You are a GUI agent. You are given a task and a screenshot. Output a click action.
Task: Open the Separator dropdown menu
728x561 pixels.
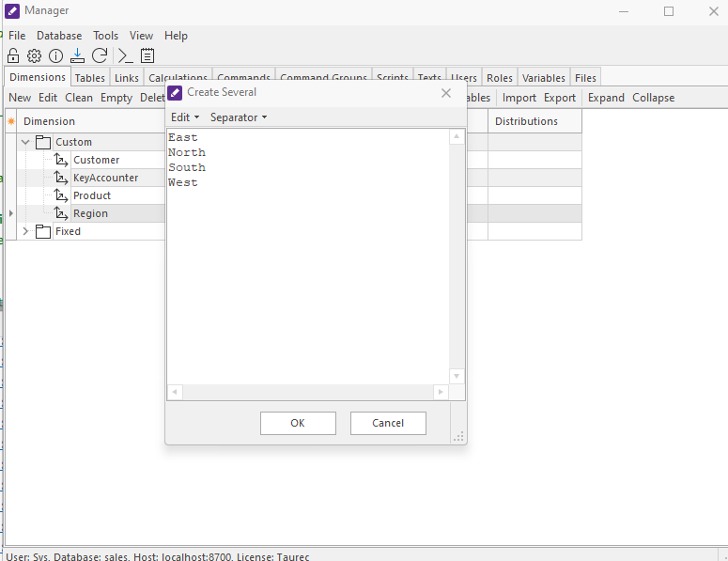239,117
